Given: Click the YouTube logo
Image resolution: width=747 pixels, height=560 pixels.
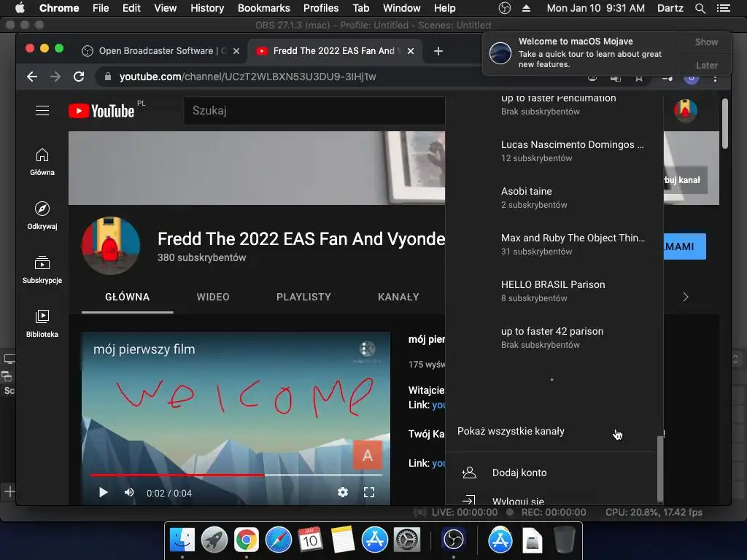Looking at the screenshot, I should [101, 111].
